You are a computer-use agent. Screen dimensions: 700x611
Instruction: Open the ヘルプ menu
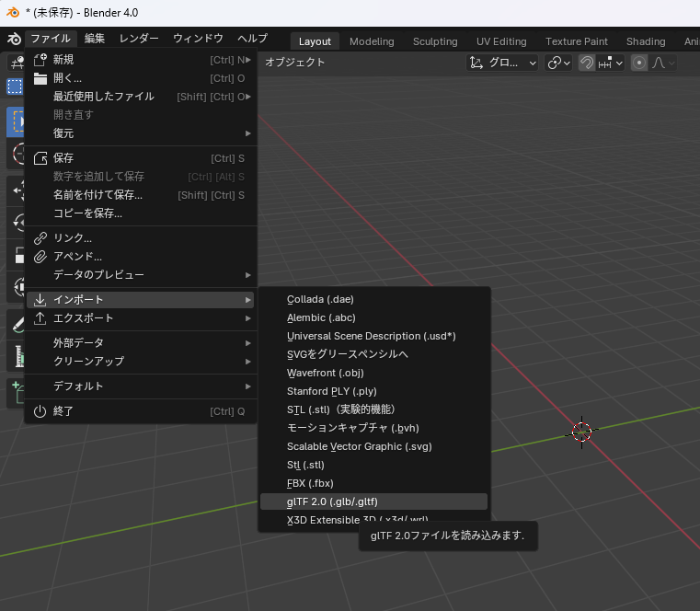(x=252, y=39)
